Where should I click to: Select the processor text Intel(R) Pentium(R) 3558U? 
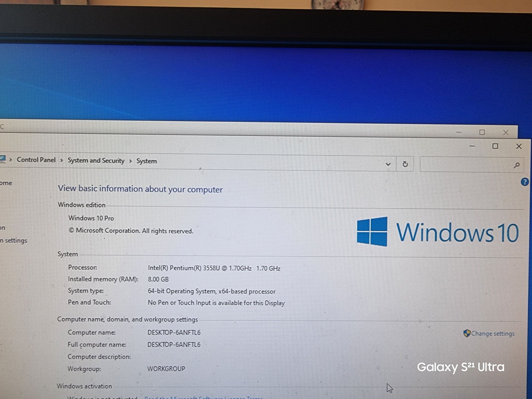184,268
